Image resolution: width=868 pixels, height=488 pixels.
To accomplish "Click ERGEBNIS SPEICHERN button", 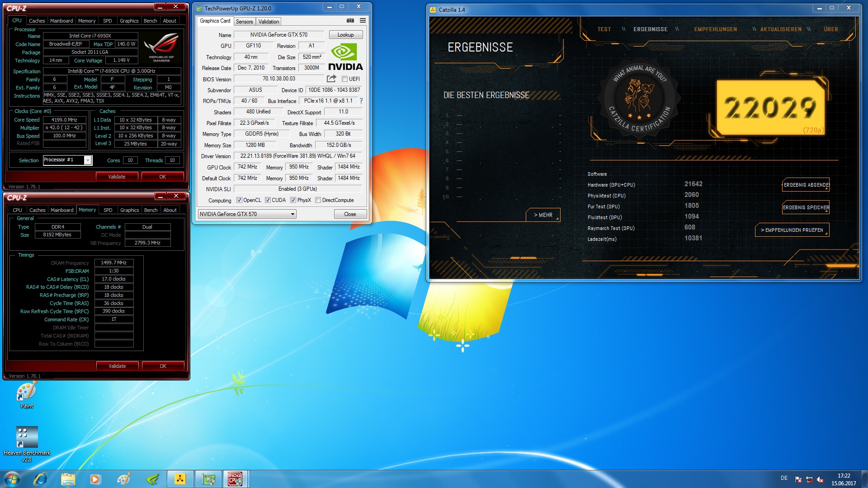I will 806,207.
